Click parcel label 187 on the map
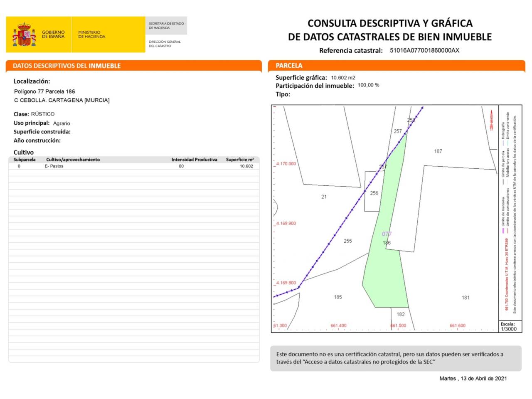The image size is (532, 399). [438, 151]
